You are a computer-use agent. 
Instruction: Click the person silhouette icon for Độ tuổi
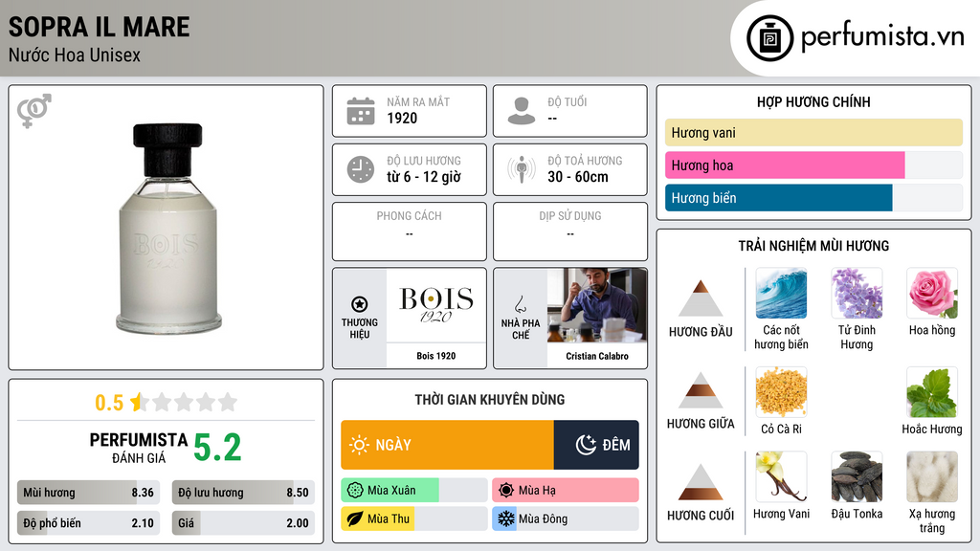pos(522,111)
